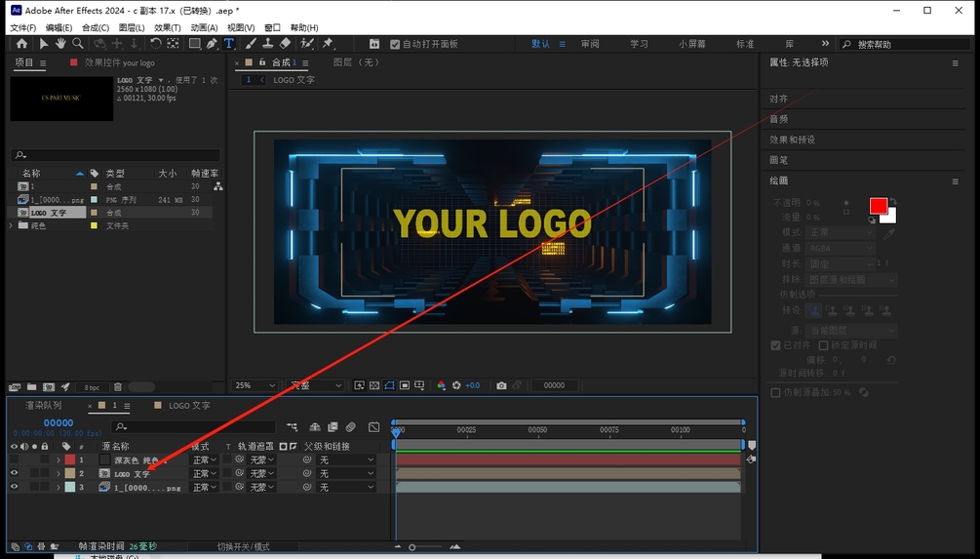Open blend mode dropdown for layer 2

205,473
